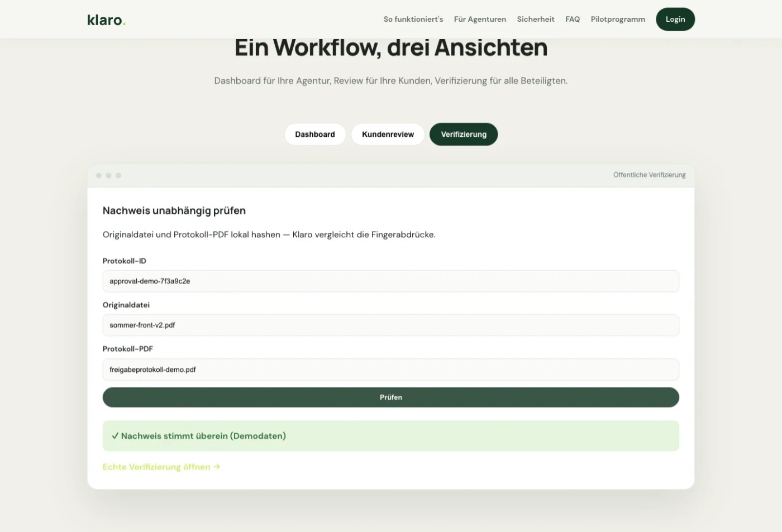Screen dimensions: 782x532
Task: Open the "Echte Verifizierung öffnen" link
Action: pyautogui.click(x=161, y=467)
